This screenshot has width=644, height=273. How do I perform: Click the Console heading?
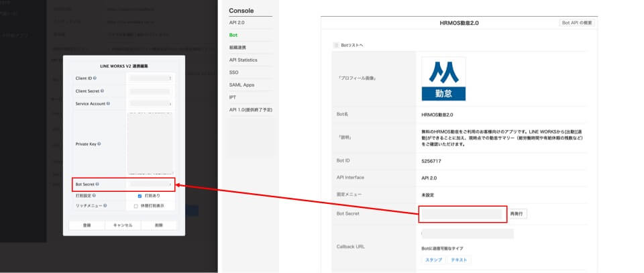[x=241, y=11]
